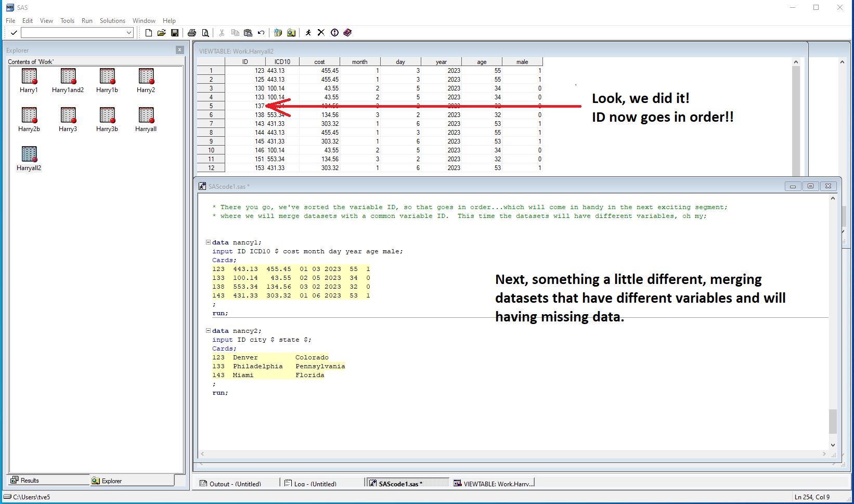Image resolution: width=854 pixels, height=504 pixels.
Task: Click the Undo arrow toolbar icon
Action: tap(261, 33)
